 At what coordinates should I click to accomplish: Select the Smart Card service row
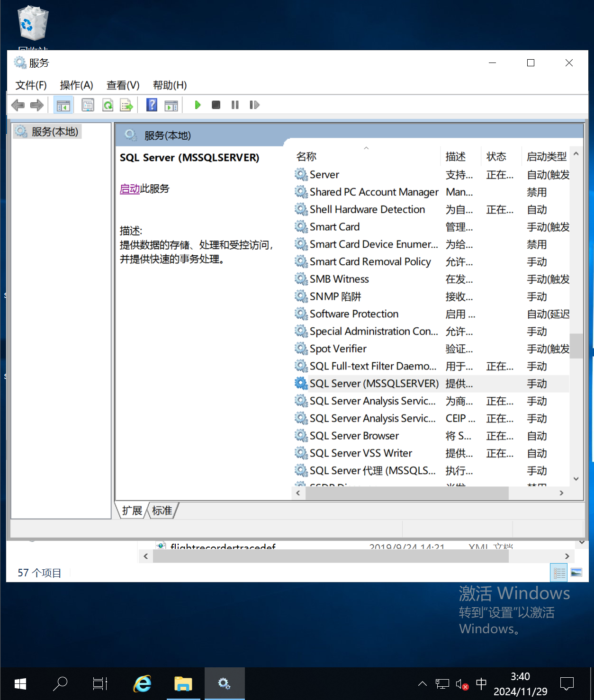tap(432, 227)
